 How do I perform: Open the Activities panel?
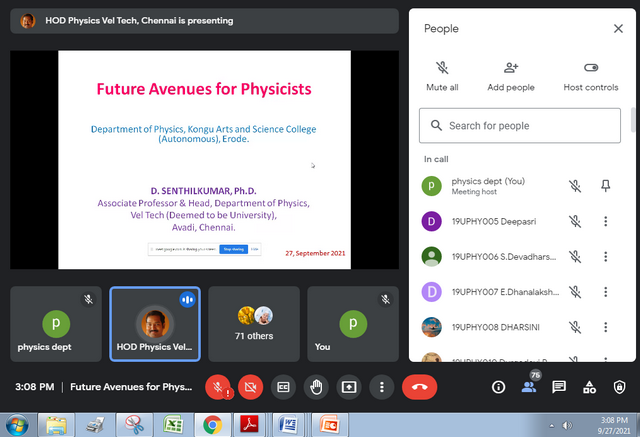pos(589,387)
